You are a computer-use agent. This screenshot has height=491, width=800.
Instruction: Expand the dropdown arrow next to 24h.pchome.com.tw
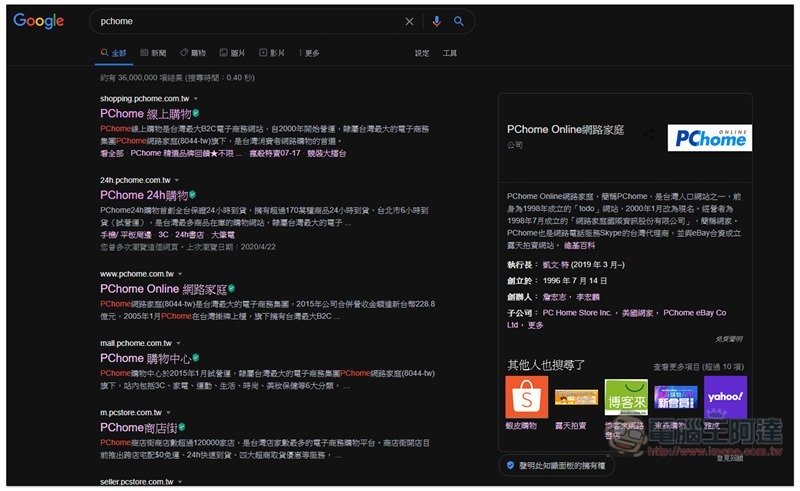click(x=177, y=180)
